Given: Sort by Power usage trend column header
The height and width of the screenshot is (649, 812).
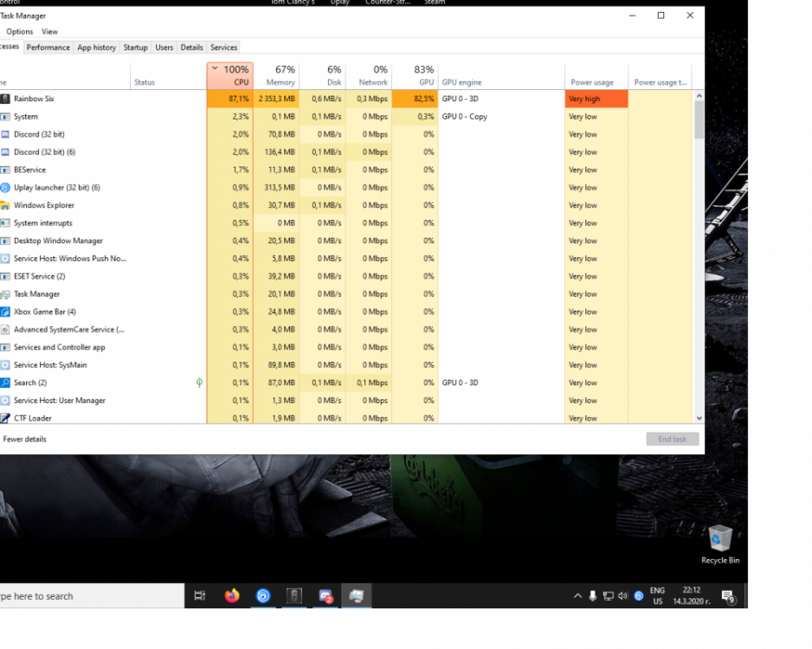Looking at the screenshot, I should point(661,75).
